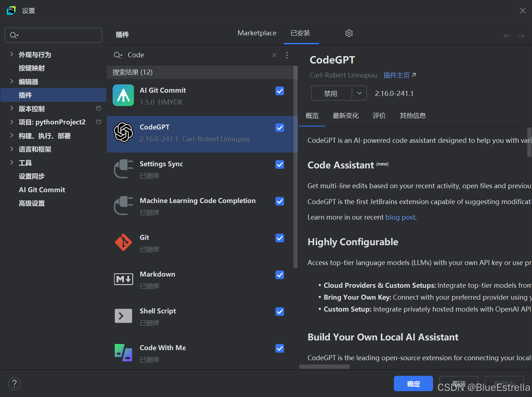The width and height of the screenshot is (532, 397).
Task: Open the help question mark button
Action: (14, 384)
